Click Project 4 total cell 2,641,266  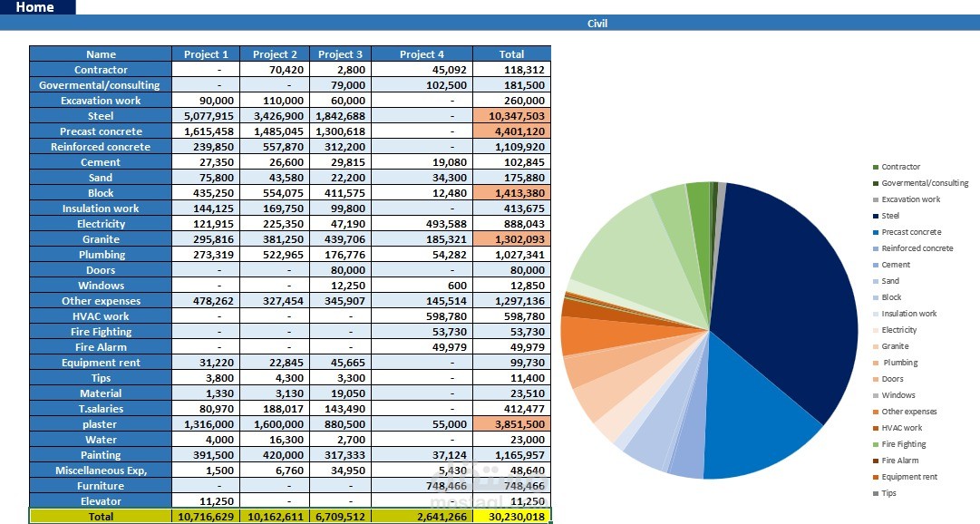(x=422, y=517)
